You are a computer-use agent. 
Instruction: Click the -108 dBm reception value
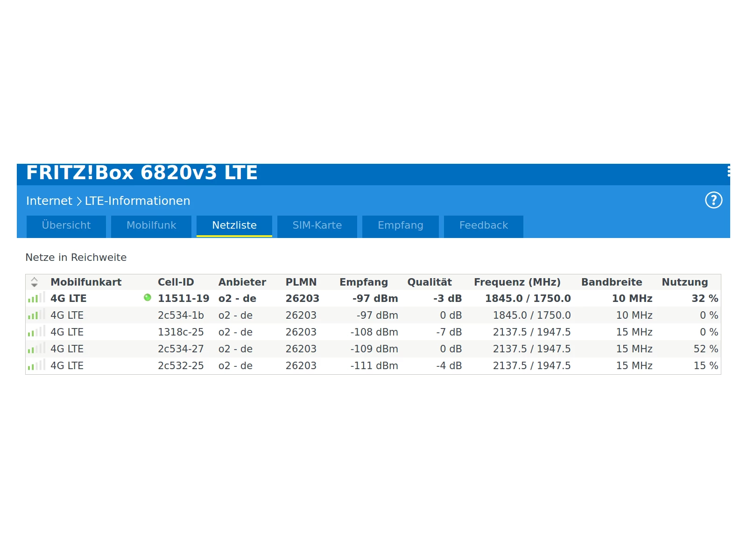374,332
